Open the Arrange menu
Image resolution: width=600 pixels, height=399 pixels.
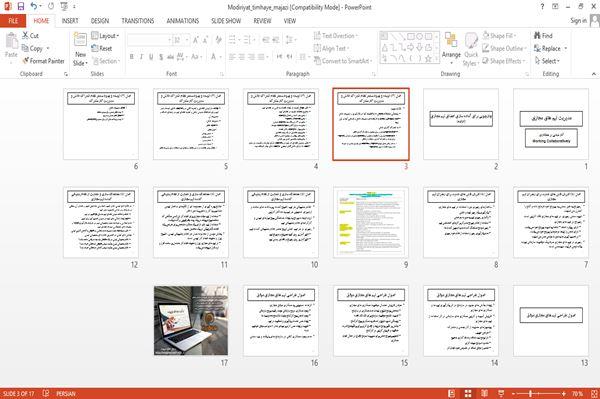click(451, 48)
